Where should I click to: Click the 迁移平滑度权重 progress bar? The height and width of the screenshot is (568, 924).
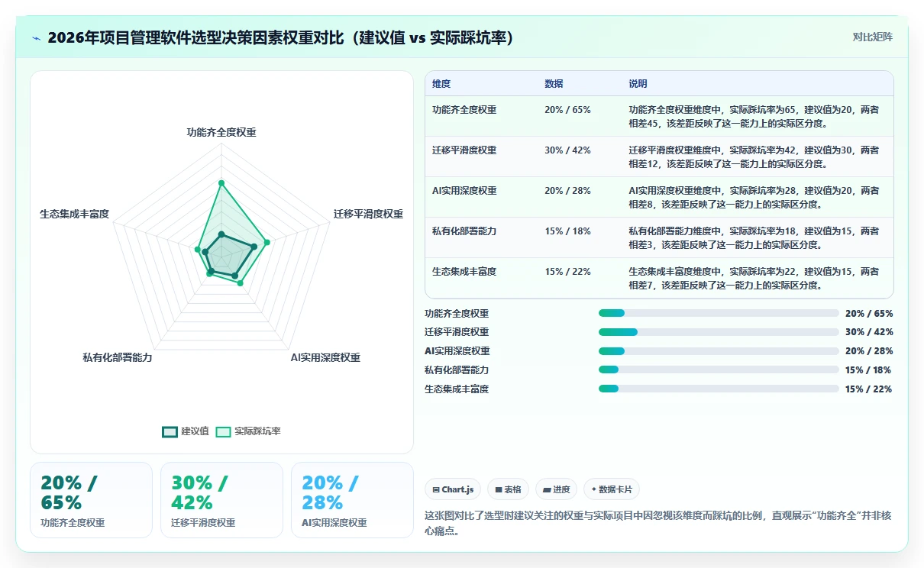(719, 332)
